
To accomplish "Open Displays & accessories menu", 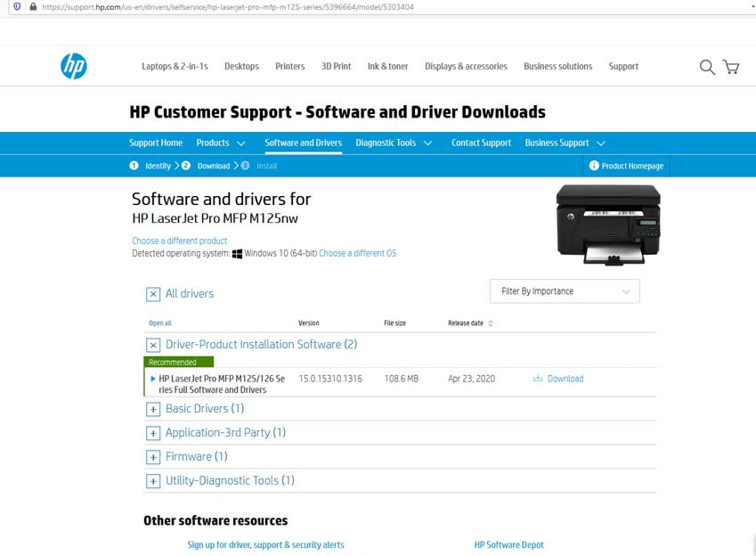I will (x=466, y=66).
